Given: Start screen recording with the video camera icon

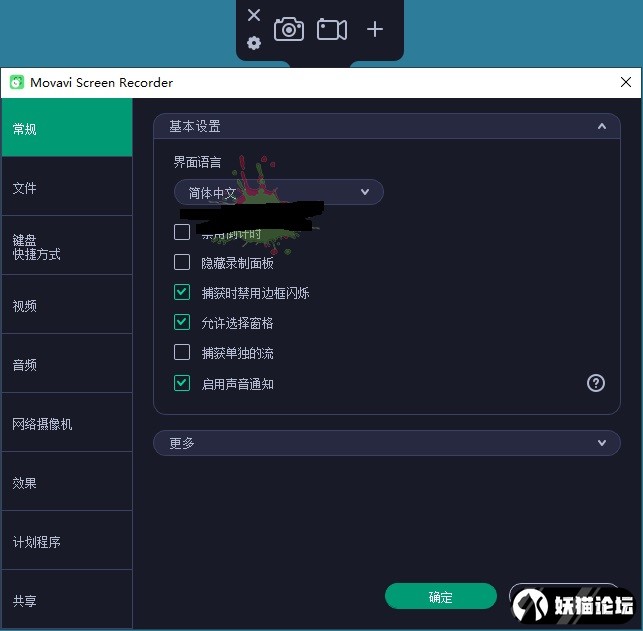Looking at the screenshot, I should (332, 30).
